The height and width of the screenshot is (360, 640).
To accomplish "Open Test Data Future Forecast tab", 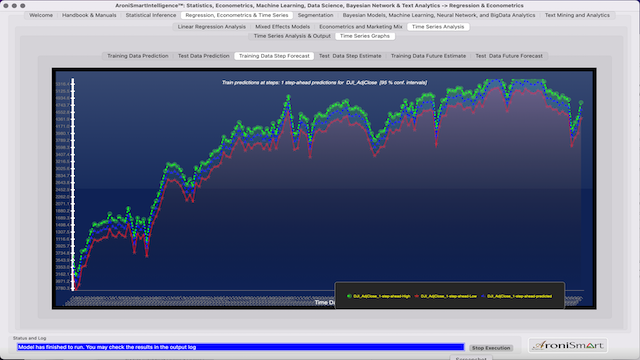I will [x=509, y=56].
